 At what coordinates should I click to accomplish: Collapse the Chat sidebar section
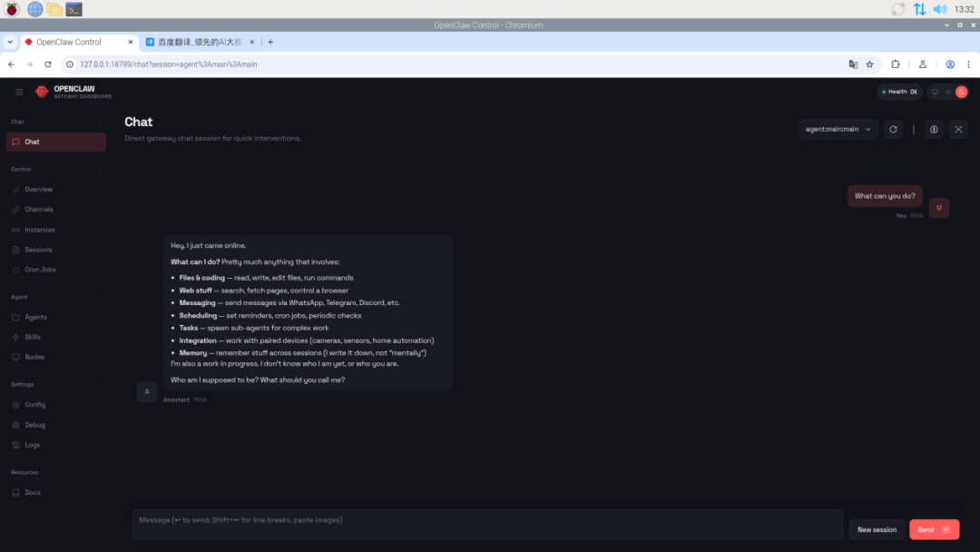[x=99, y=122]
